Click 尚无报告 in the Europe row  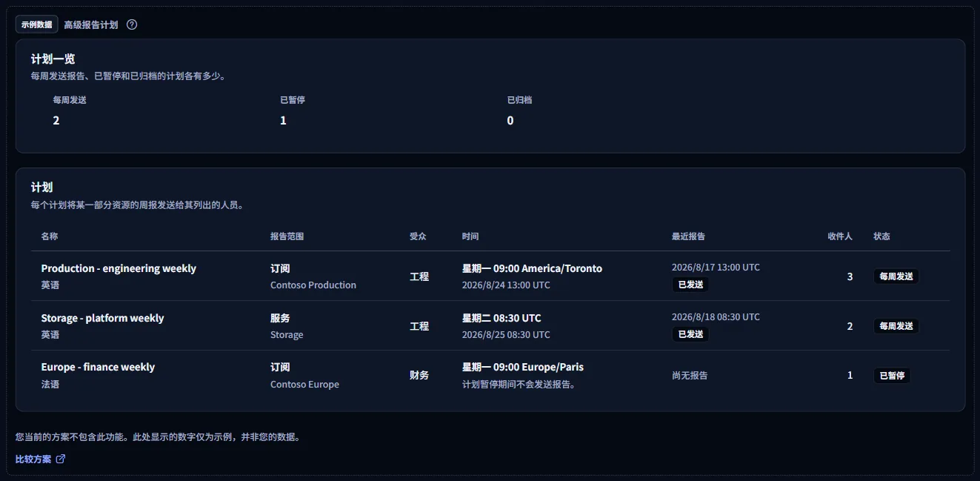coord(690,375)
